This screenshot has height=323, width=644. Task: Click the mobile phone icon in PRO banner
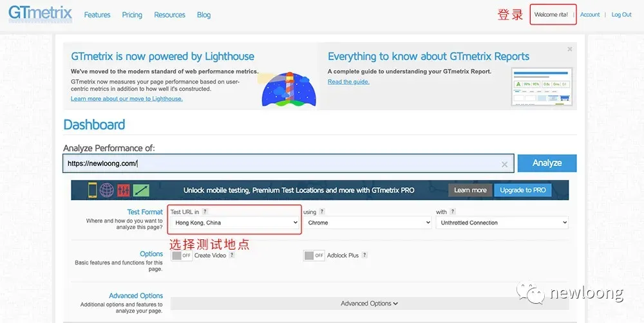(x=92, y=190)
